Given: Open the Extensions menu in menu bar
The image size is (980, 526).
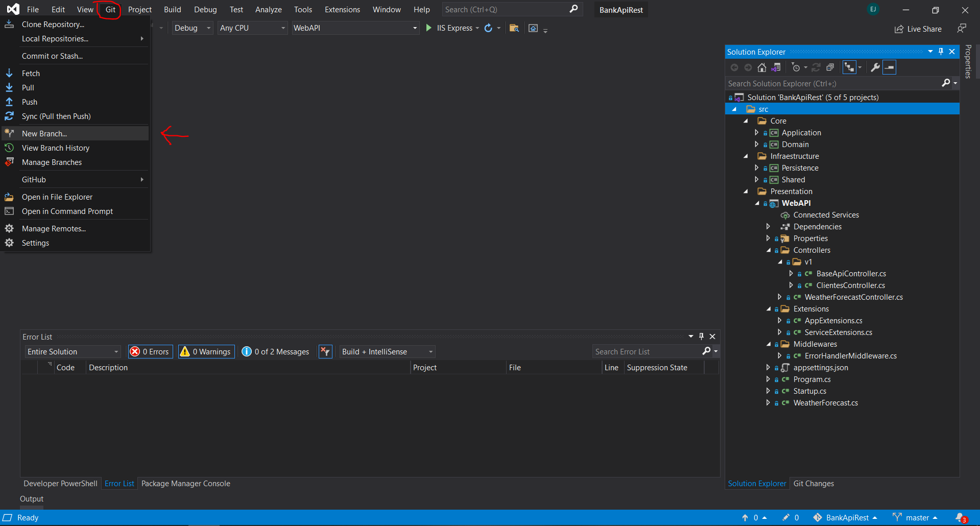Looking at the screenshot, I should [342, 10].
